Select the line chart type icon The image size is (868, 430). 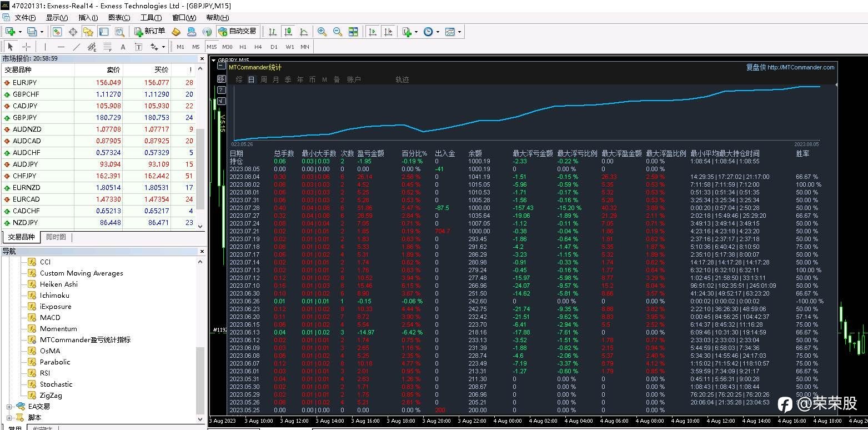tap(304, 32)
